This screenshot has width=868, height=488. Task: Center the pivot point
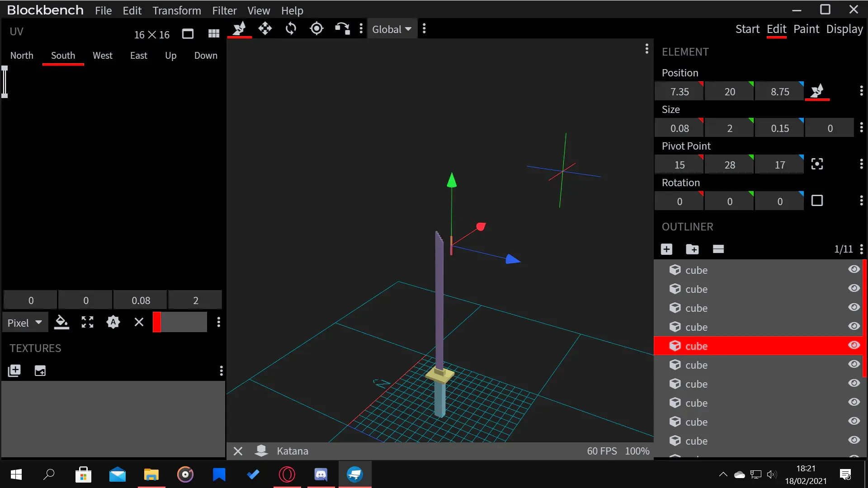pos(817,164)
